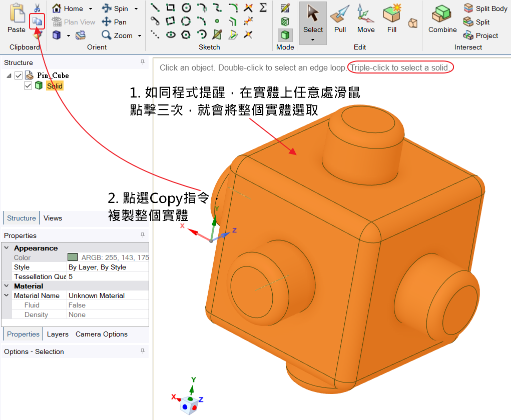This screenshot has width=511, height=420.
Task: Click the pencil-on-plane sketch icon
Action: coord(217,34)
